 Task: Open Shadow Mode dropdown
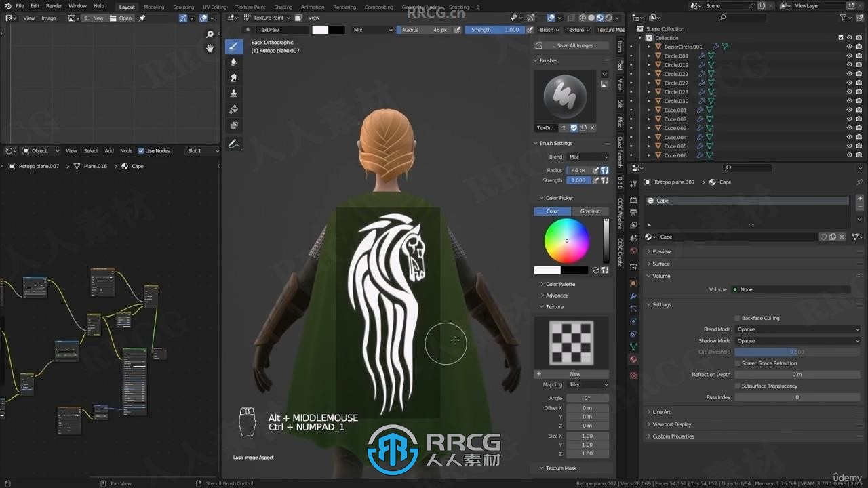[x=797, y=341]
